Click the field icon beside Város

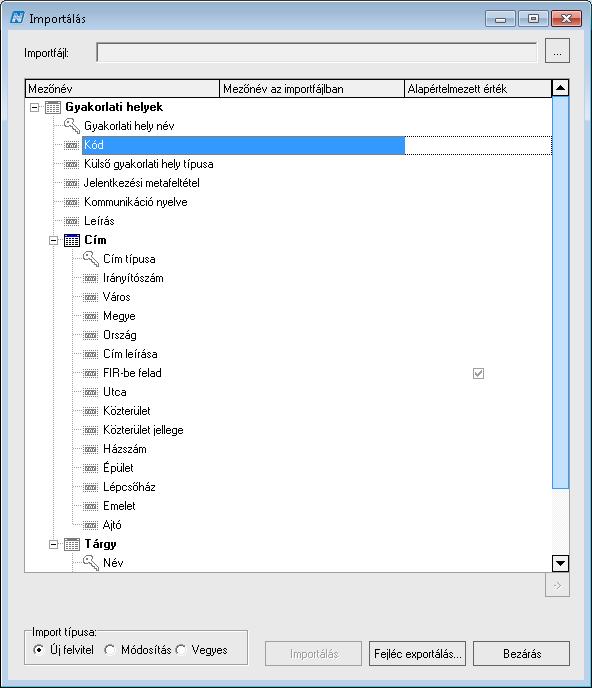click(x=90, y=297)
